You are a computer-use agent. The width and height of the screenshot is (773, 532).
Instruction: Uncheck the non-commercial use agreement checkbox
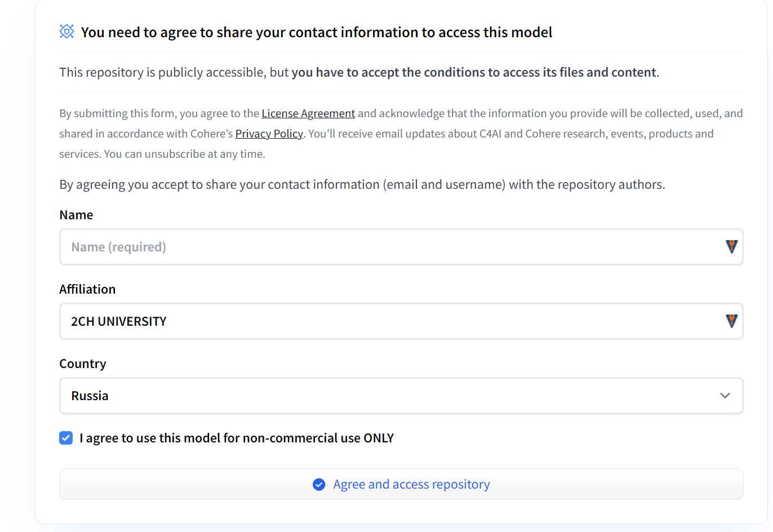coord(66,438)
